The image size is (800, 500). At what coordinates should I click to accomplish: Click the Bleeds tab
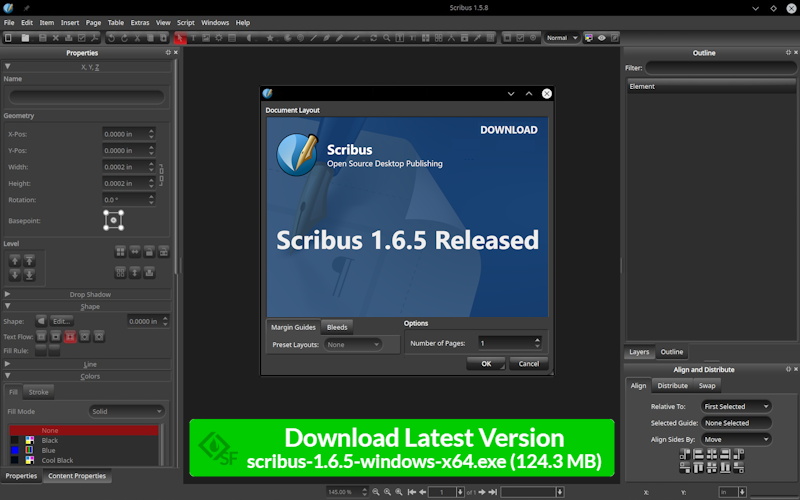tap(337, 327)
